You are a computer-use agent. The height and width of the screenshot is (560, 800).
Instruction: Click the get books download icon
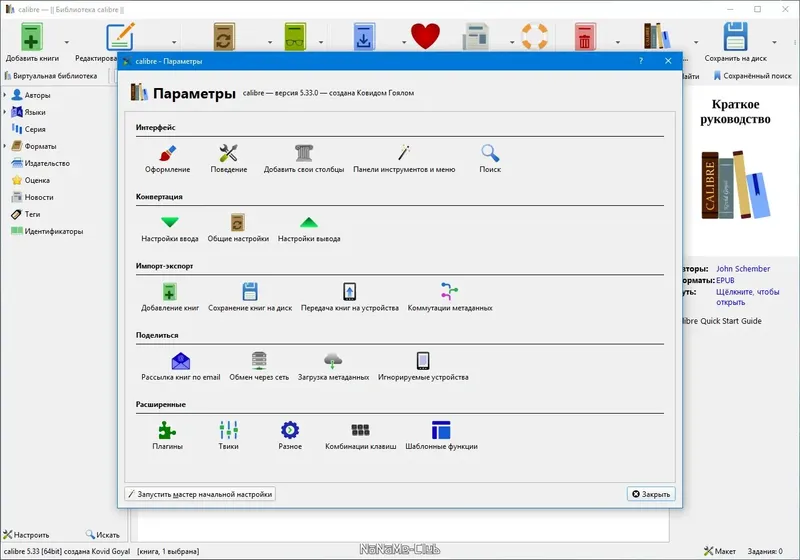(364, 37)
